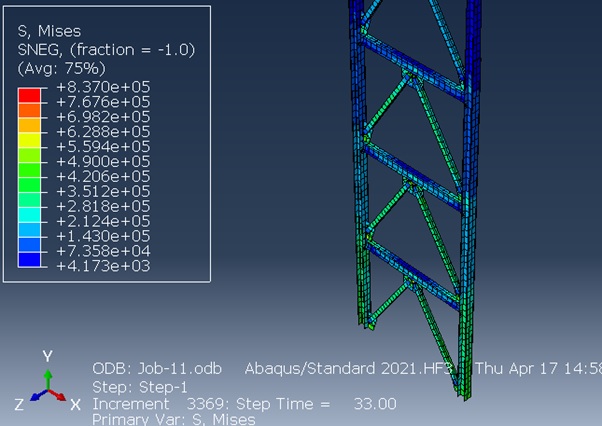Screen dimensions: 602x426
Task: Click the "(Avg: 75%)" averaging label
Action: coord(62,68)
